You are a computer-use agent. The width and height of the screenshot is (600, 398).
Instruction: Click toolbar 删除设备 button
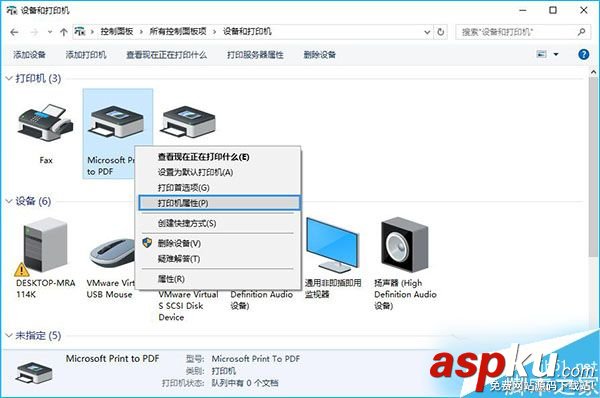coord(320,55)
